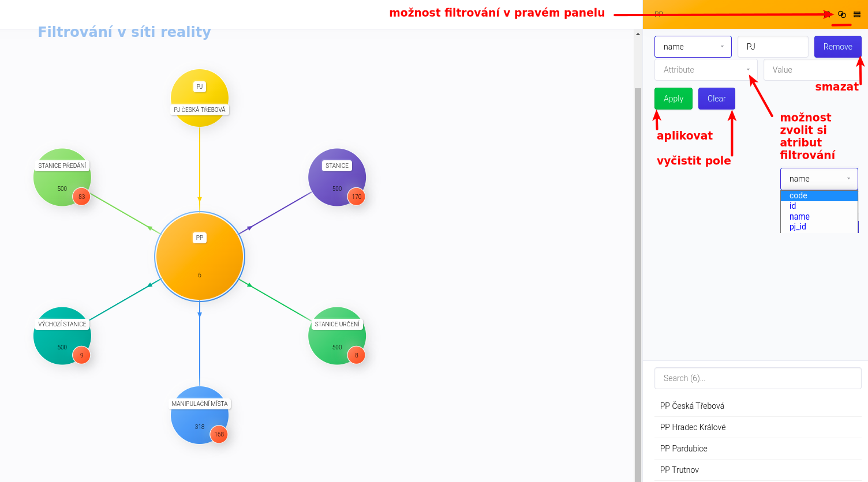Select PP Hradec Králové from results list

click(693, 427)
